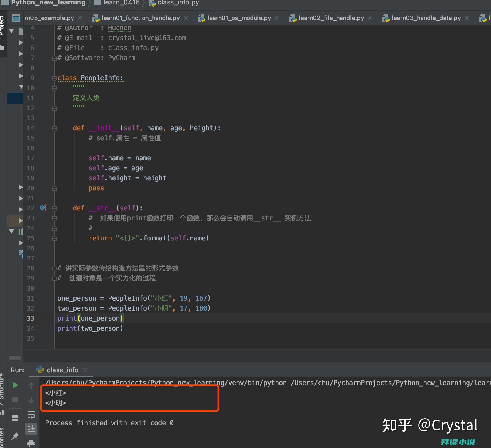The image size is (491, 448).
Task: Click the horizontal scrollbar under the project tree
Action: (x=15, y=358)
